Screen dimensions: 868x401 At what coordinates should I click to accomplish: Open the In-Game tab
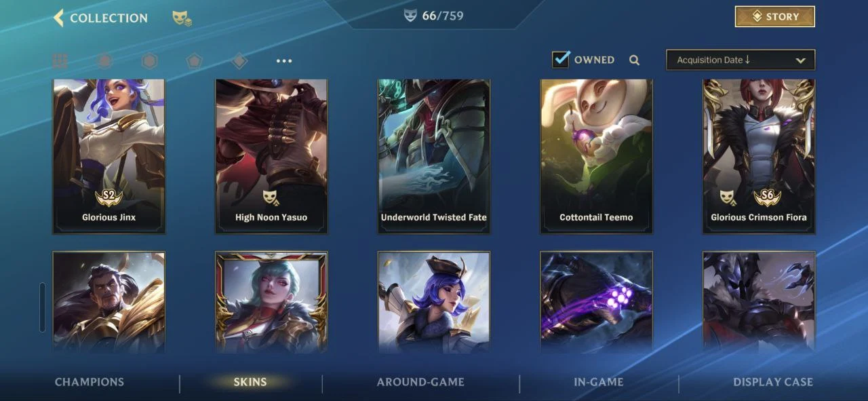(599, 382)
